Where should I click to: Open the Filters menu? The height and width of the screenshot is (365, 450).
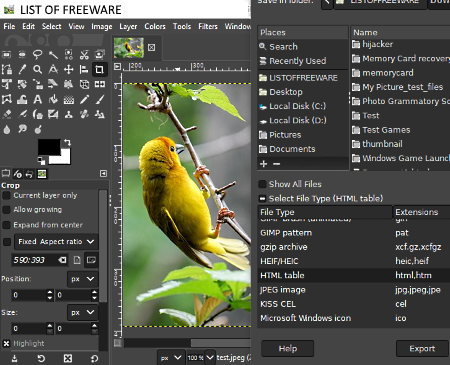(208, 26)
